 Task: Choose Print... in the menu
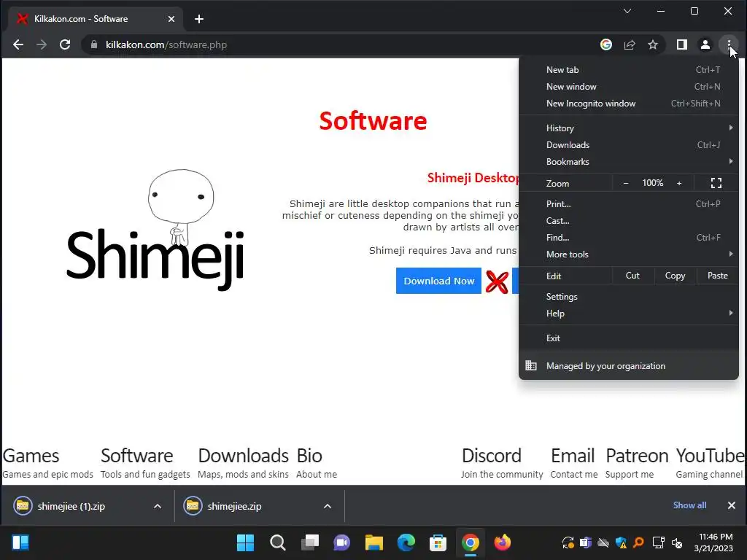629,204
